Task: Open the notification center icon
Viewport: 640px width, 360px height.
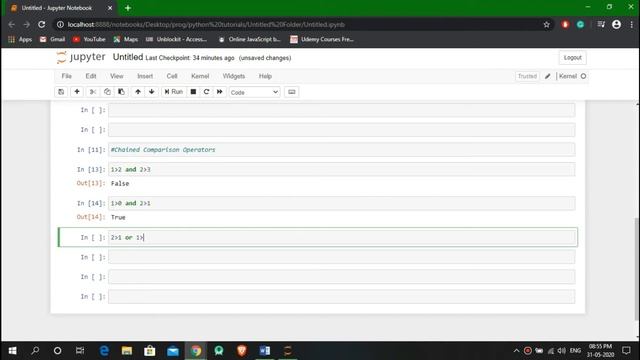Action: tap(626, 351)
